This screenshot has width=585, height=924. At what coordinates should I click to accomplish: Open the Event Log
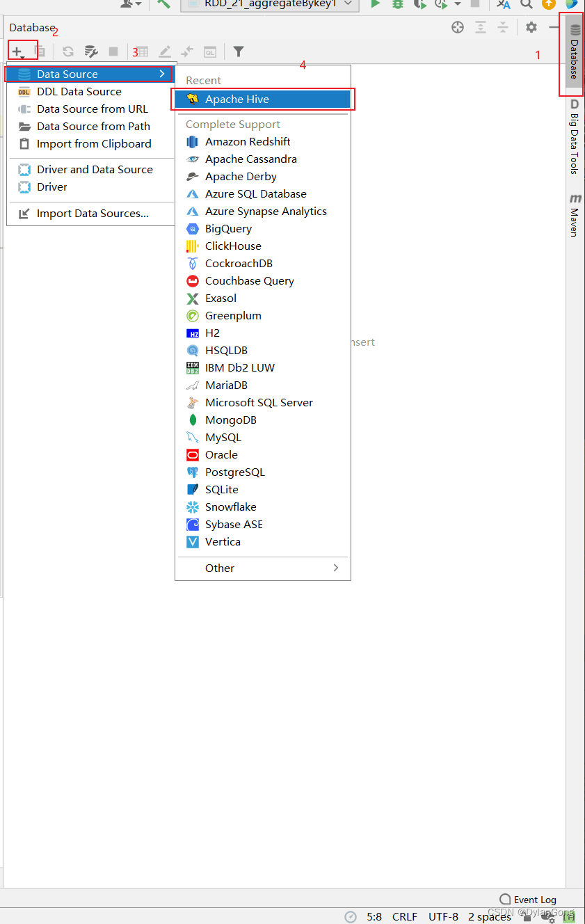tap(528, 900)
